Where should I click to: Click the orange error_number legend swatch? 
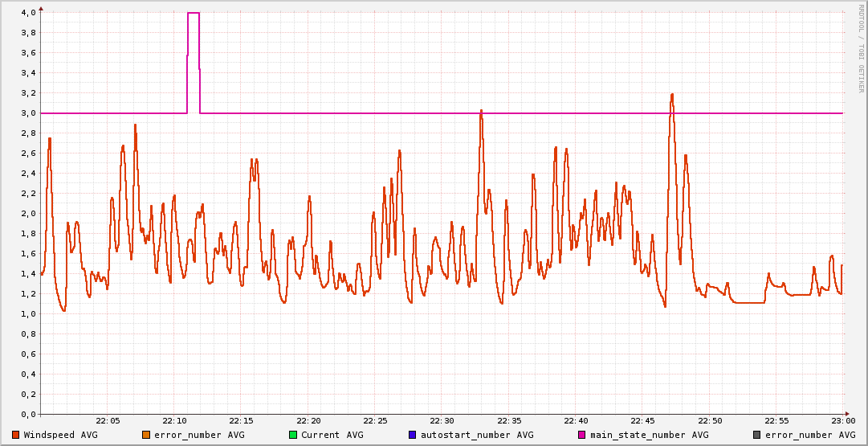click(x=145, y=435)
